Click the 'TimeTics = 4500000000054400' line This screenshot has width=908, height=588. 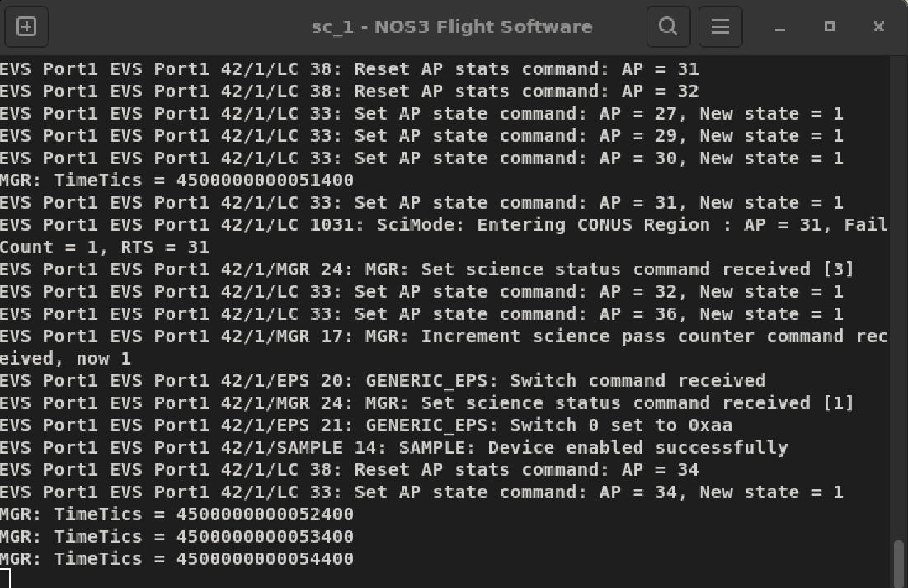click(176, 559)
